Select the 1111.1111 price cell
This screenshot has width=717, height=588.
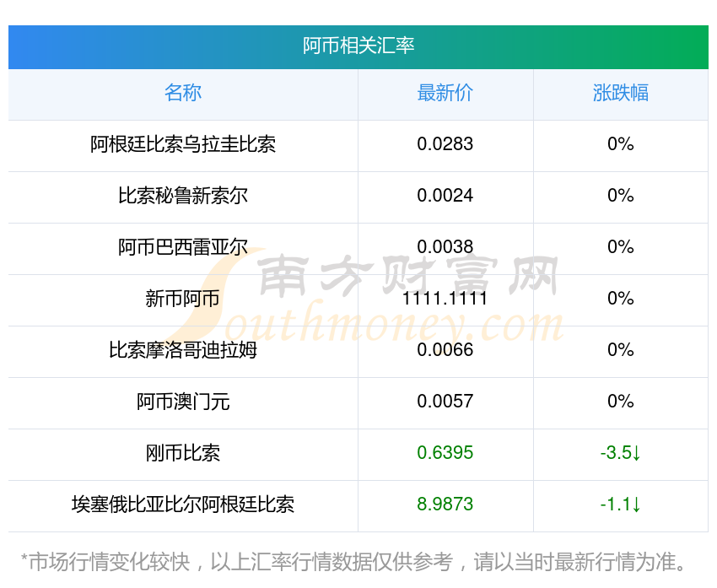click(x=445, y=299)
